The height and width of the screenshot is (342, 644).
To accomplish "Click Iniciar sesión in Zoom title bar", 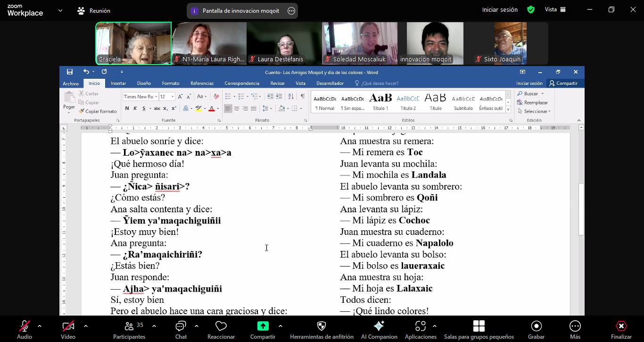I will (499, 9).
